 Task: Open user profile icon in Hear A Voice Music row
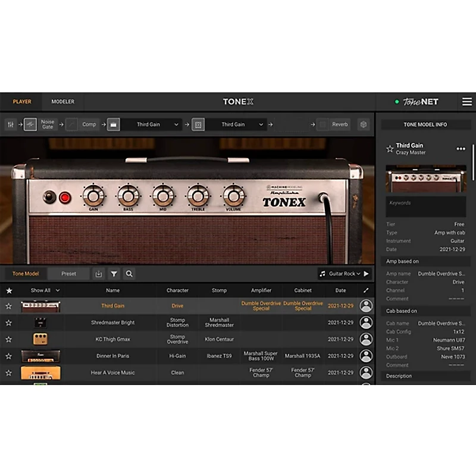tap(366, 373)
